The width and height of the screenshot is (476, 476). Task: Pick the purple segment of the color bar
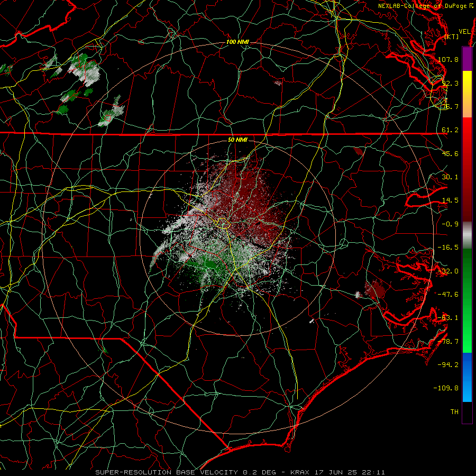click(467, 59)
